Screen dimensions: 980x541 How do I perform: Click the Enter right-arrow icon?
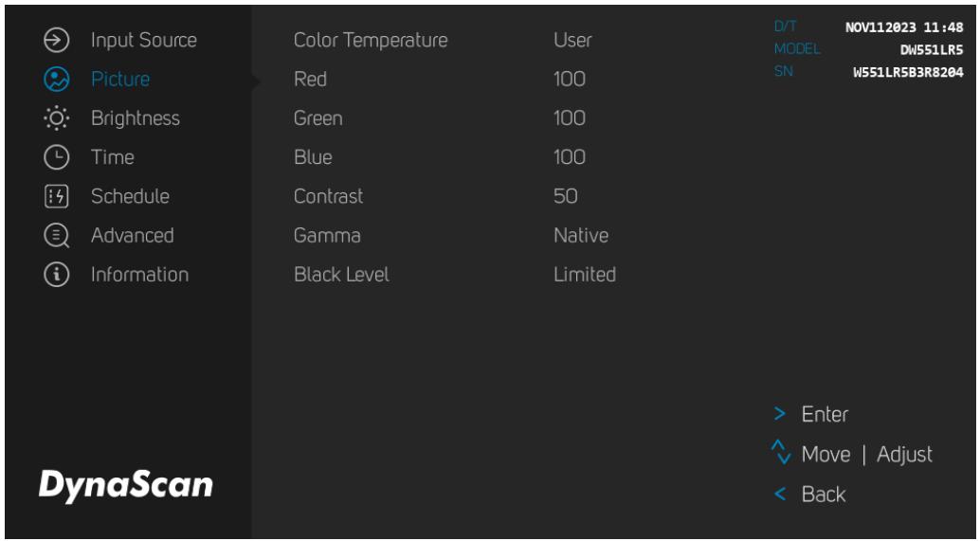(x=779, y=413)
